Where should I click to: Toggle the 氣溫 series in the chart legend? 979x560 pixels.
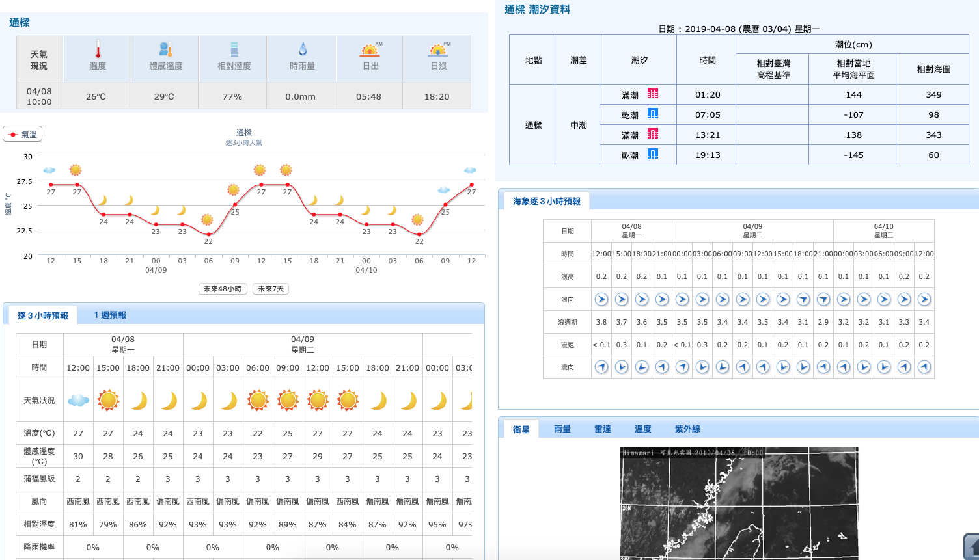(x=23, y=134)
